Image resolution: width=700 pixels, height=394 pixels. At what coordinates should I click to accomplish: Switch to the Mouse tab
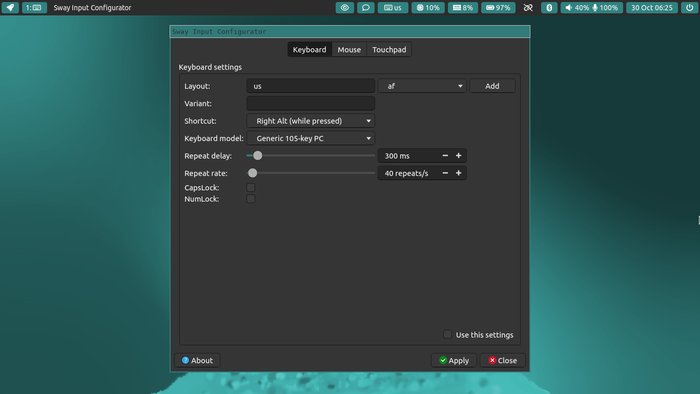pos(349,50)
